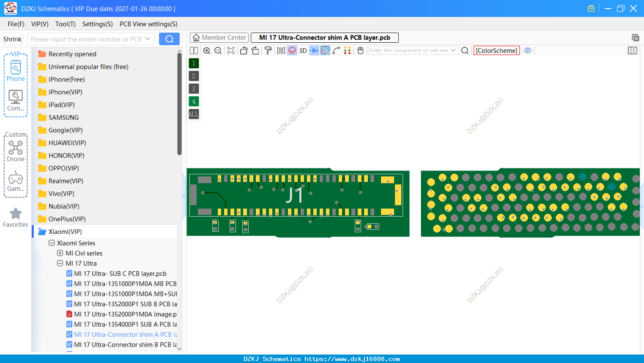The image size is (644, 363).
Task: Collapse the Xiaomi(VIP) folder
Action: [65, 232]
